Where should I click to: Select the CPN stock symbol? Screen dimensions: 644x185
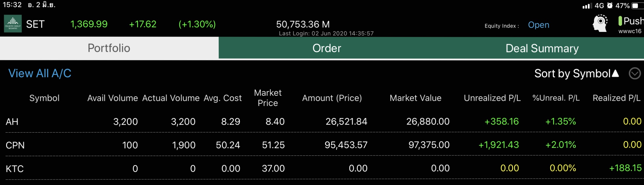point(15,145)
